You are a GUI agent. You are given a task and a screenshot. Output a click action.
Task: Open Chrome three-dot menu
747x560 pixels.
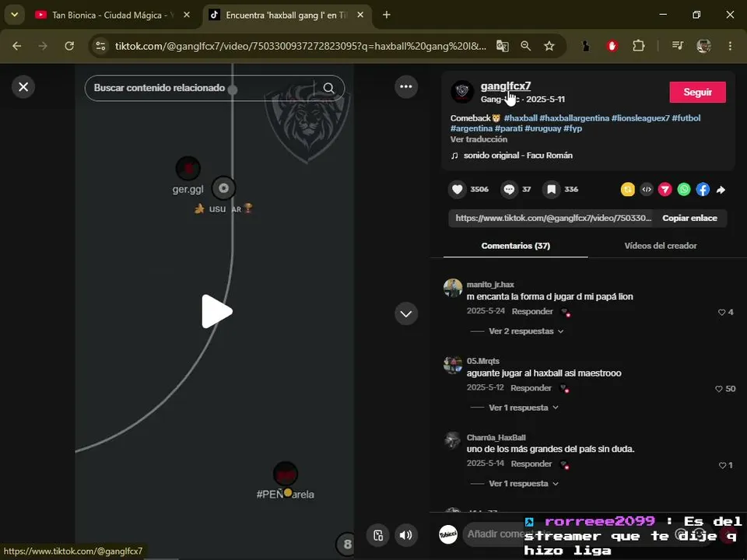click(x=730, y=46)
